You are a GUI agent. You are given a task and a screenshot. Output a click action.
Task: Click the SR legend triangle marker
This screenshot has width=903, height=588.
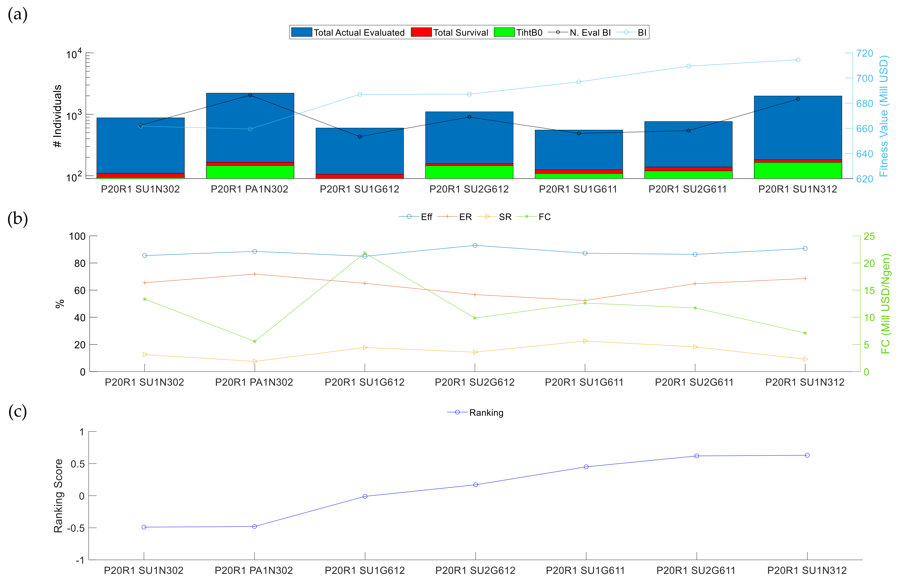click(487, 217)
